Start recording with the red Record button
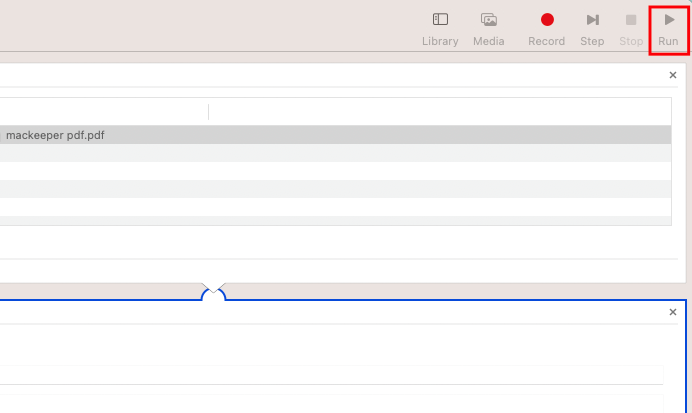692x413 pixels. click(x=547, y=30)
